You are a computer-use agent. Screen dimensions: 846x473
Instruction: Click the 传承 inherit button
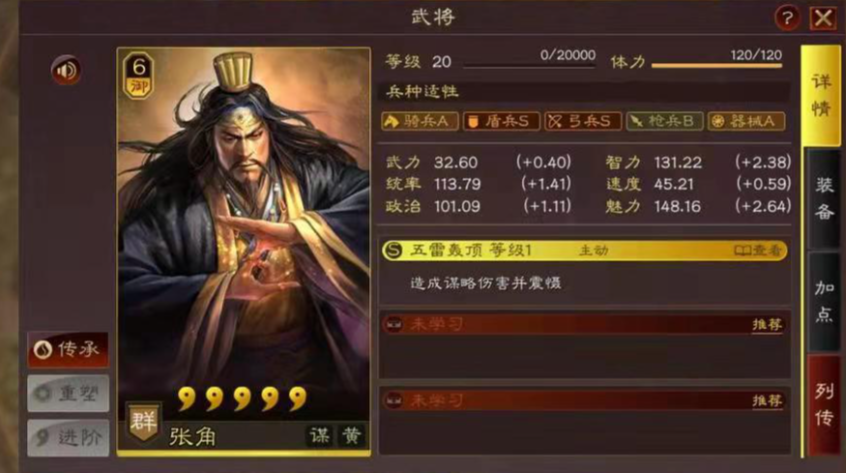[68, 349]
